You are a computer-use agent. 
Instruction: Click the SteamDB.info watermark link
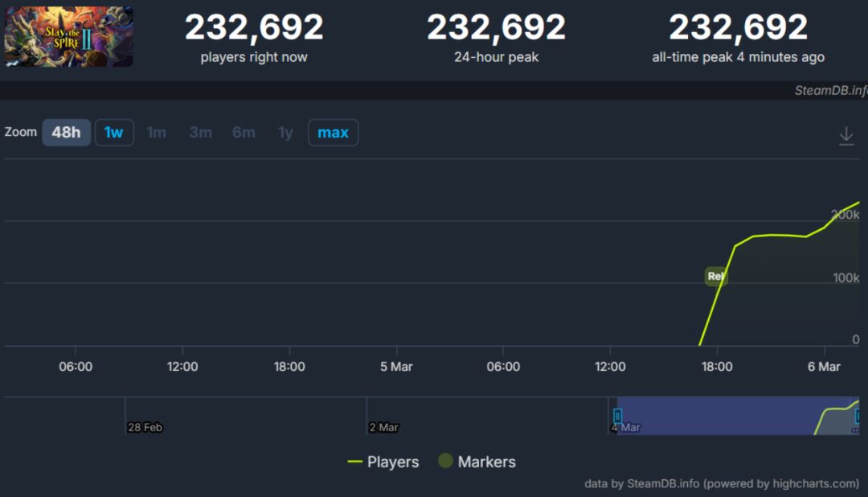(x=831, y=90)
